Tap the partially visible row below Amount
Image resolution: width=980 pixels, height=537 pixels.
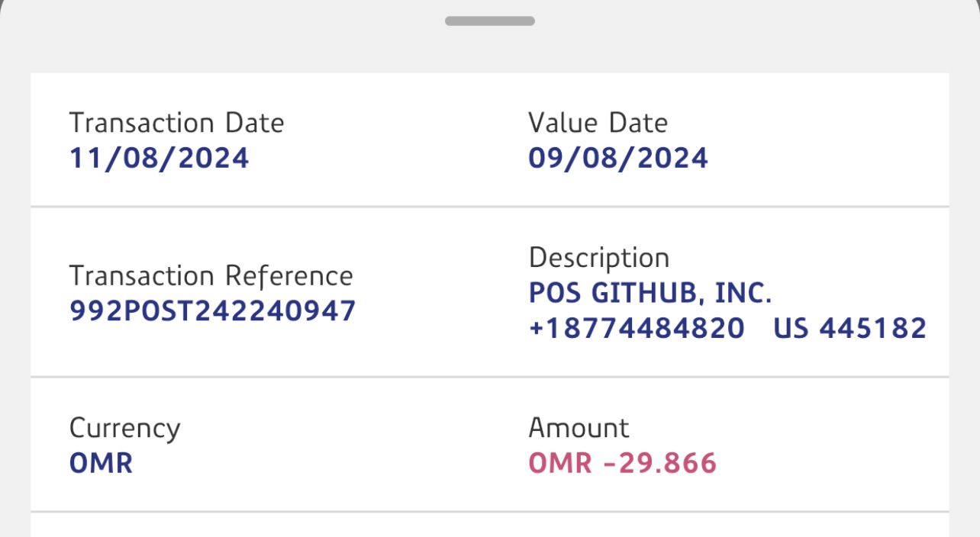[489, 526]
